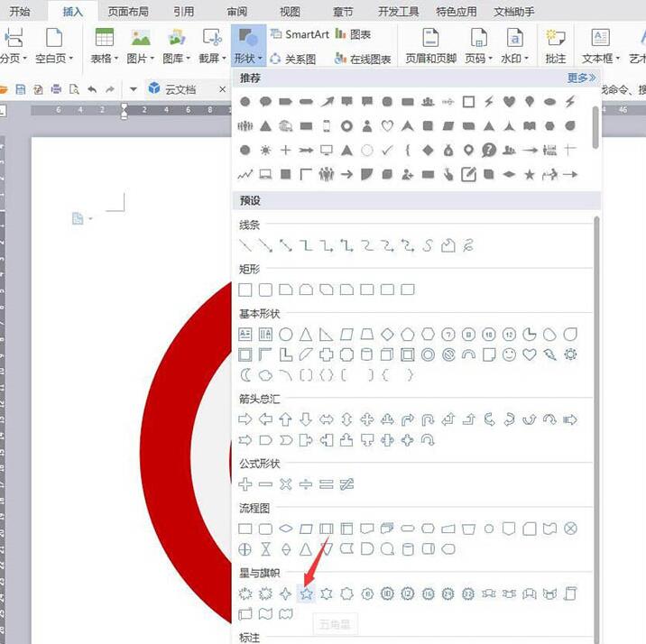Pick the solid star recommended shape
Image resolution: width=646 pixels, height=644 pixels.
click(x=530, y=175)
